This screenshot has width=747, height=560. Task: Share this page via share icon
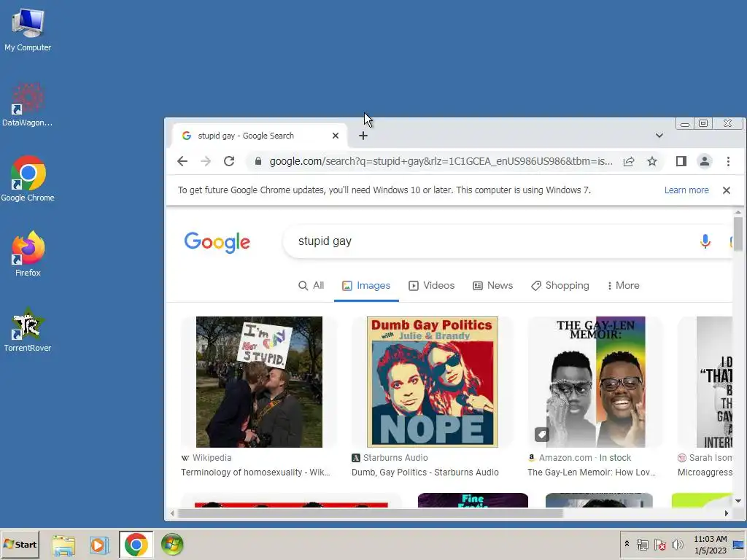(629, 161)
